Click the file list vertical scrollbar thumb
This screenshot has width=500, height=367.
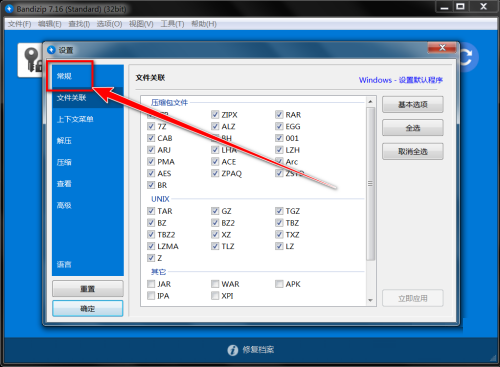coord(370,184)
